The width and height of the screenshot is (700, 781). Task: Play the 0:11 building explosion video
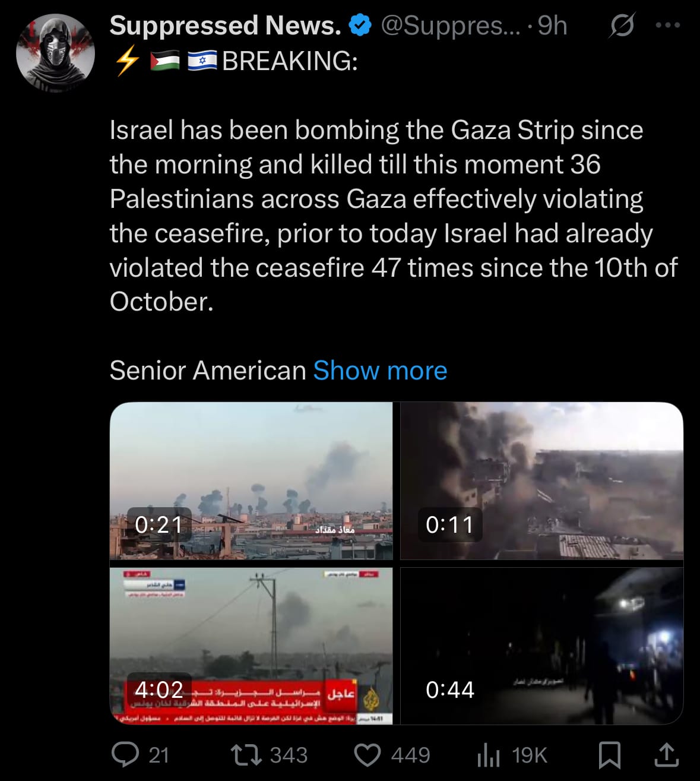541,480
